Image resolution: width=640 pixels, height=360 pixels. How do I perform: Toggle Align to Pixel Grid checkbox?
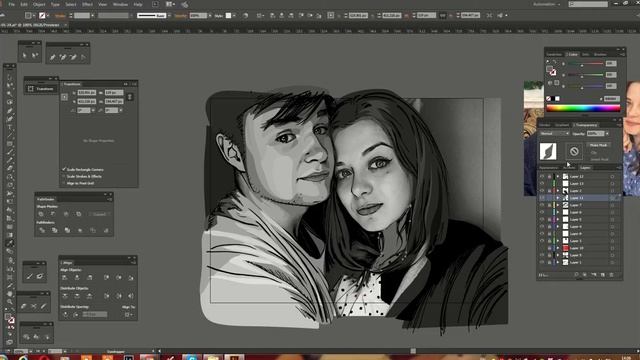(x=64, y=183)
